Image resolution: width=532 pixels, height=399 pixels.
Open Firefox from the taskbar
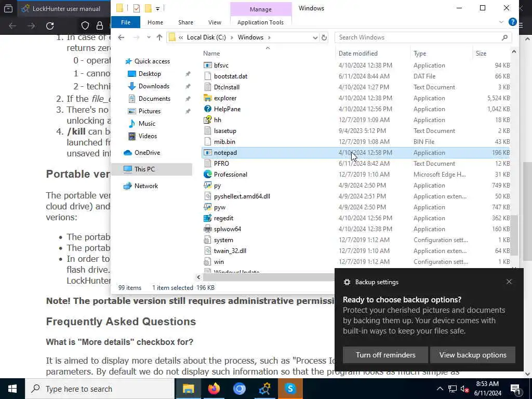coord(214,389)
